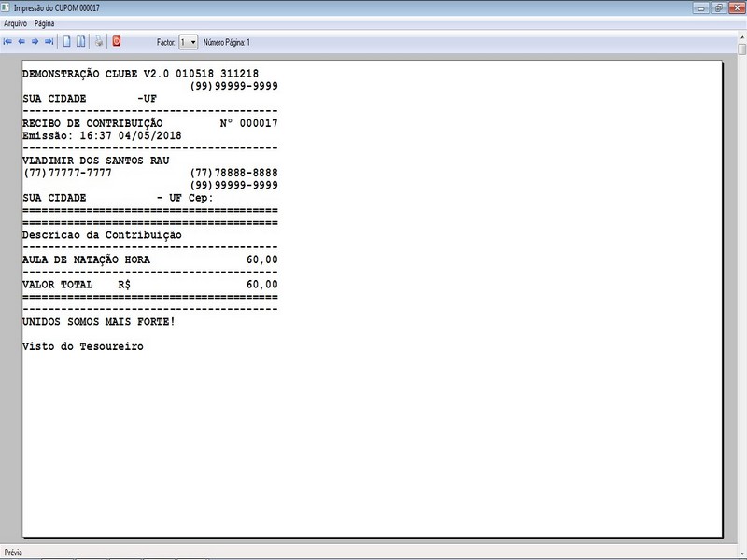Jump to the last page arrow
This screenshot has width=747, height=560.
click(x=49, y=42)
